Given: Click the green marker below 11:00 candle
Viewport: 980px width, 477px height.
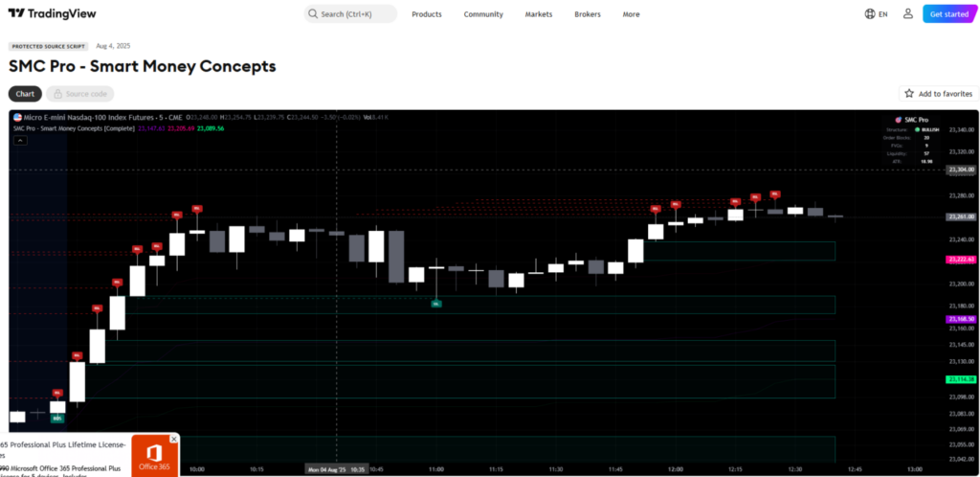Looking at the screenshot, I should coord(436,304).
